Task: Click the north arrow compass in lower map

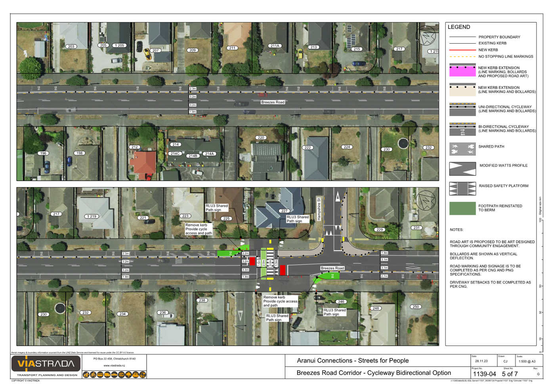Action: [426, 201]
